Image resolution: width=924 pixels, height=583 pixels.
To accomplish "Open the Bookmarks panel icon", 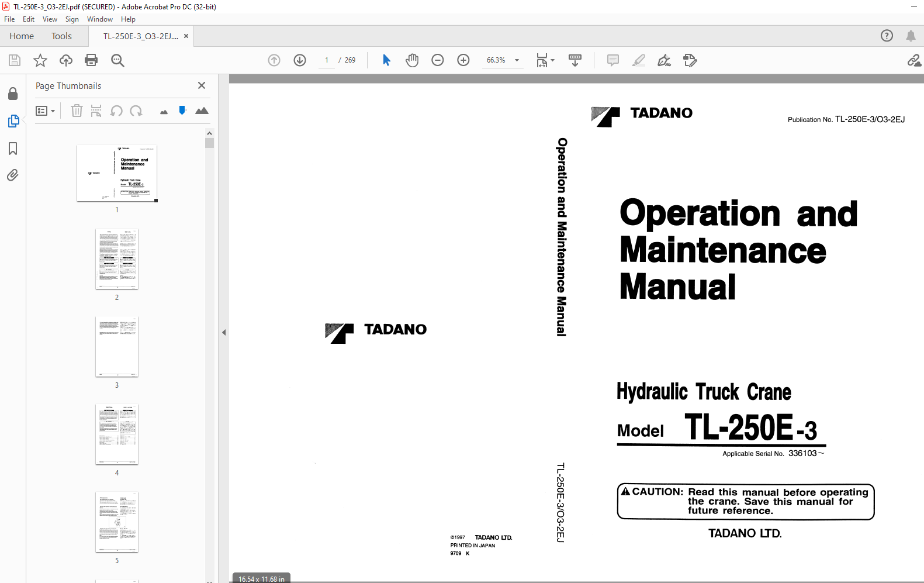I will 13,149.
